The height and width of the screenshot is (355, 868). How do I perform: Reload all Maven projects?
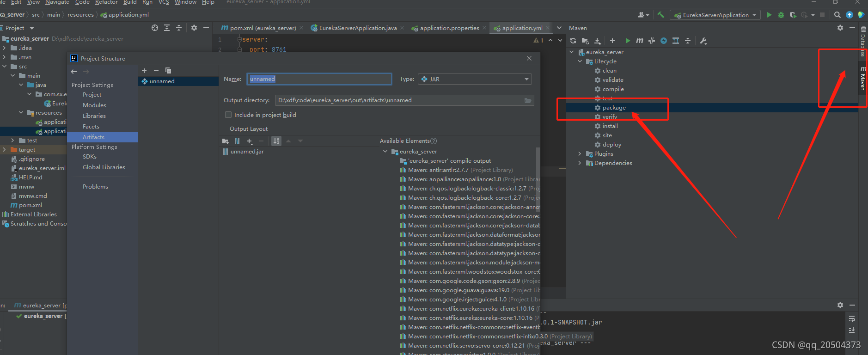(573, 41)
